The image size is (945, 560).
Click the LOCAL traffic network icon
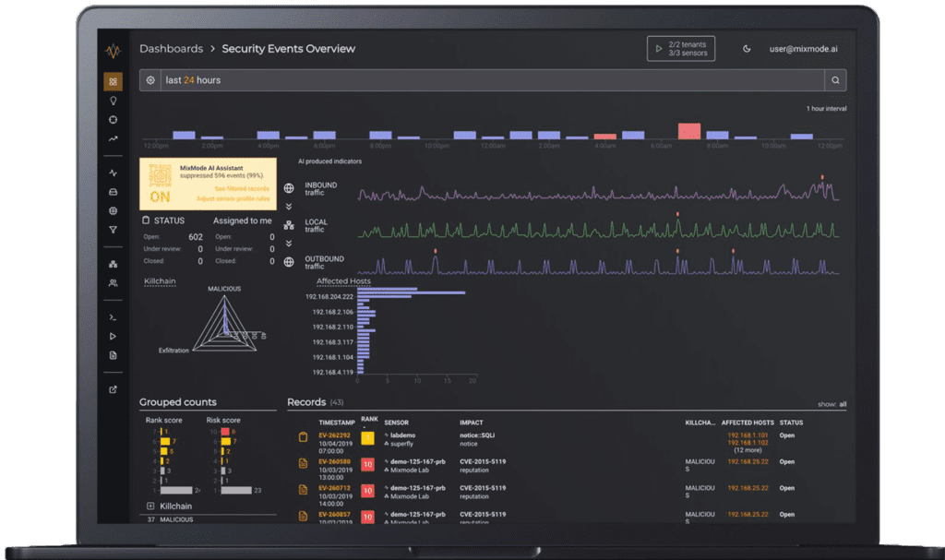click(x=289, y=225)
